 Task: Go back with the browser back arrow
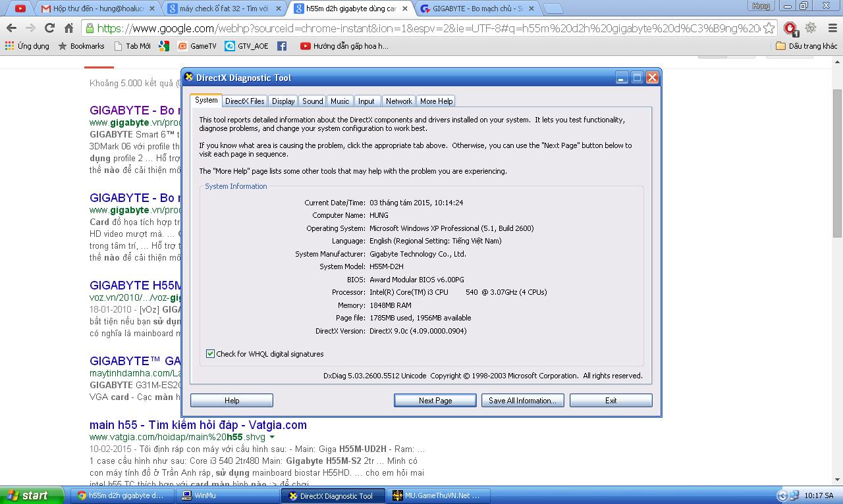pos(11,28)
